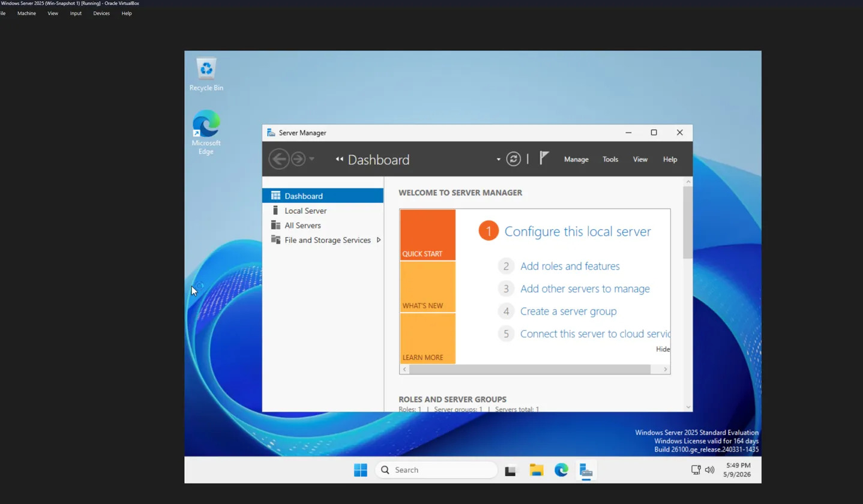Click Connect this server to cloud services
The image size is (863, 504).
(595, 334)
